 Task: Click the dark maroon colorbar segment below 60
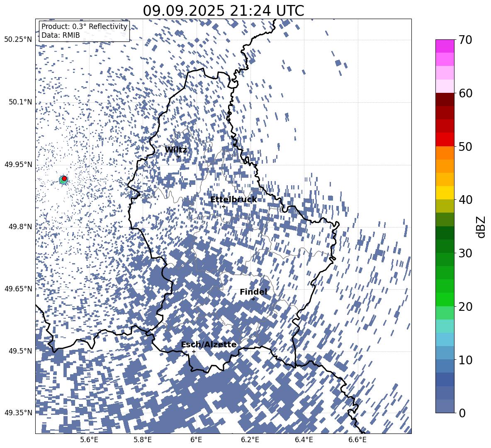[x=445, y=99]
